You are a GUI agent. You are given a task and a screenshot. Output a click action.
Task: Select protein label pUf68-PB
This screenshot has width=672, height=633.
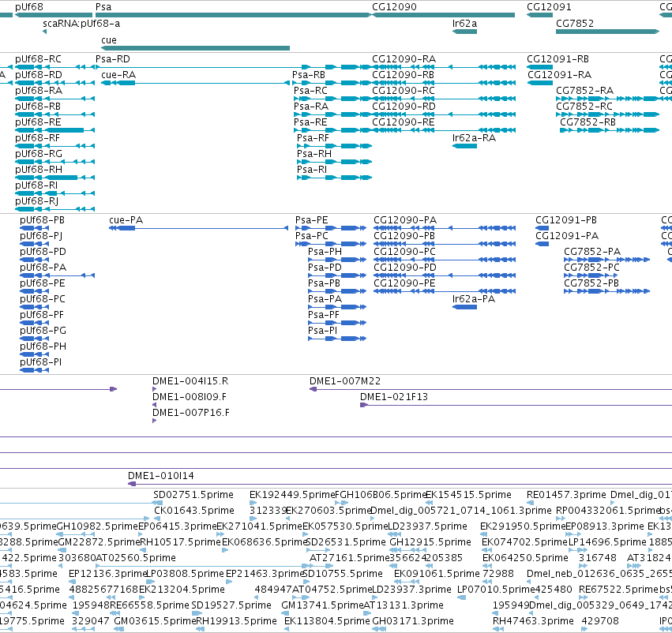point(43,220)
